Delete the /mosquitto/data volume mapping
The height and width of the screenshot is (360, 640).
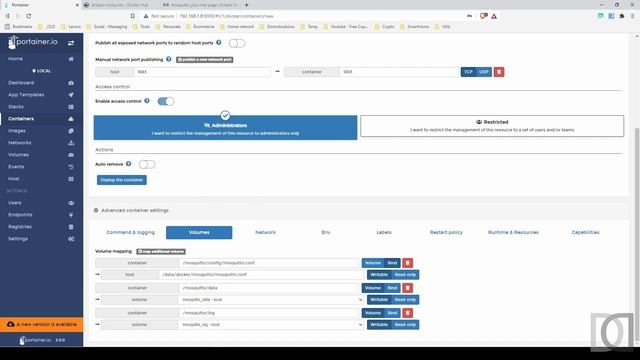pyautogui.click(x=407, y=288)
